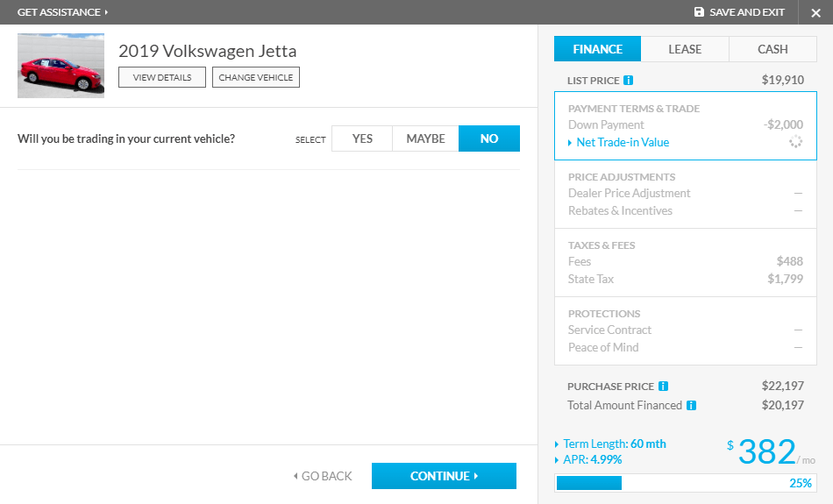Click the Continue button
Image resolution: width=833 pixels, height=504 pixels.
click(444, 476)
